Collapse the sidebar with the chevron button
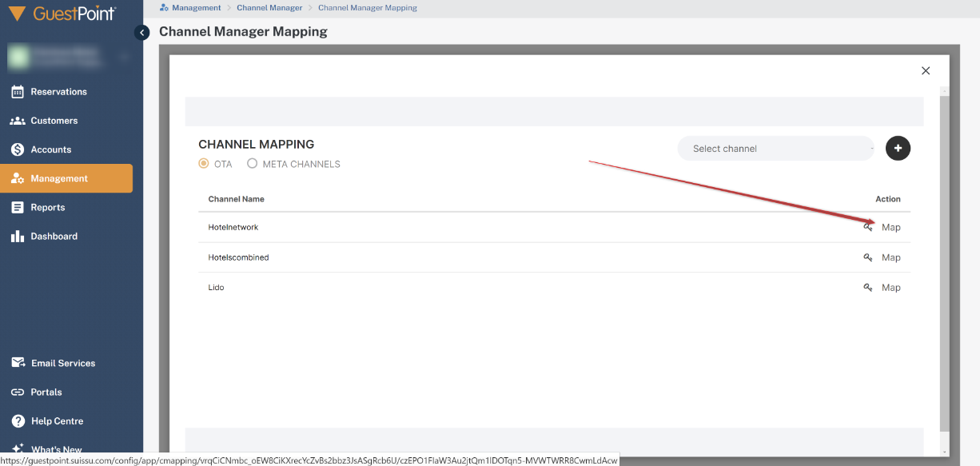Screen dimensions: 980x466 [142, 33]
